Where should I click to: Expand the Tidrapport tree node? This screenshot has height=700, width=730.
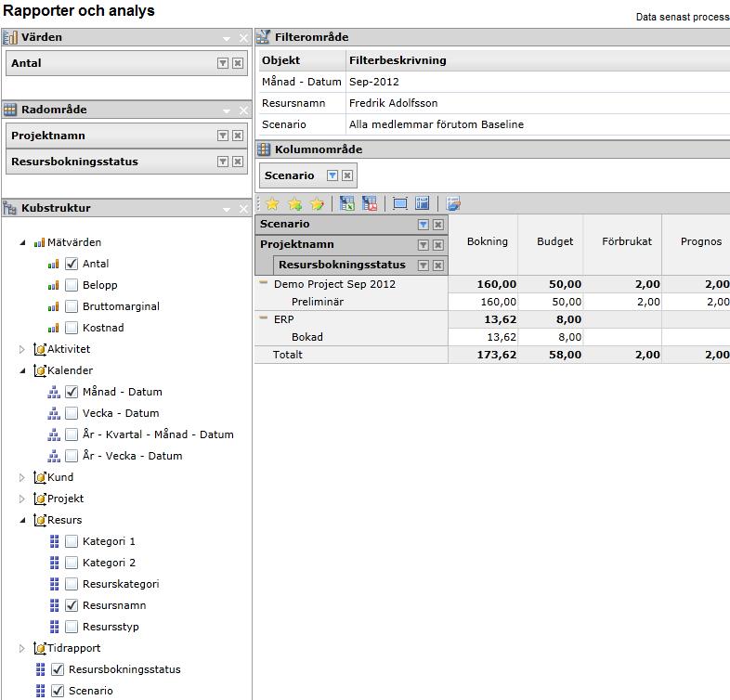pos(22,648)
